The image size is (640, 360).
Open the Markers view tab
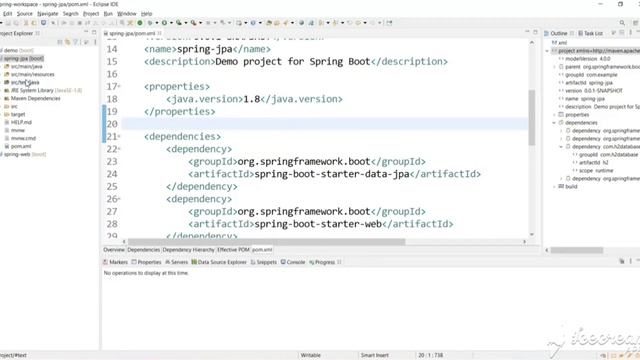point(116,262)
